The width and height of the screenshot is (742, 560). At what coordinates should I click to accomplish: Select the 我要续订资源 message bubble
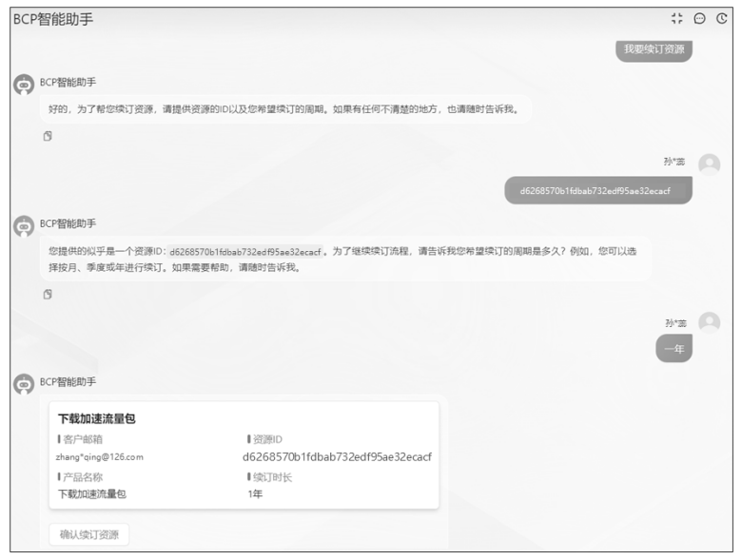654,49
